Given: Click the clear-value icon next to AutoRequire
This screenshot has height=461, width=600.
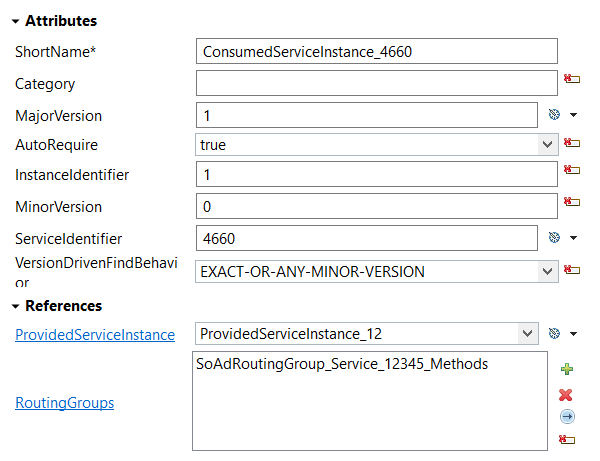Looking at the screenshot, I should coord(572,143).
